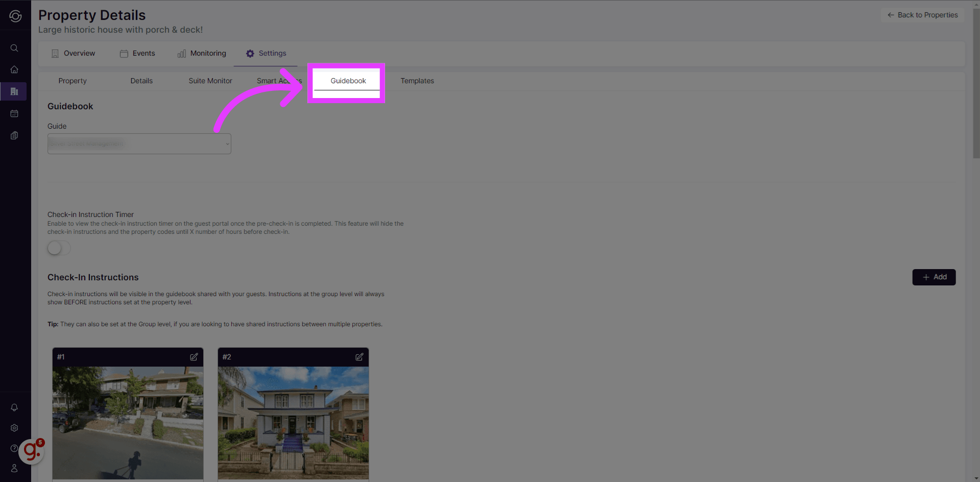
Task: Enable the Check-in Instruction Timer toggle
Action: (x=58, y=248)
